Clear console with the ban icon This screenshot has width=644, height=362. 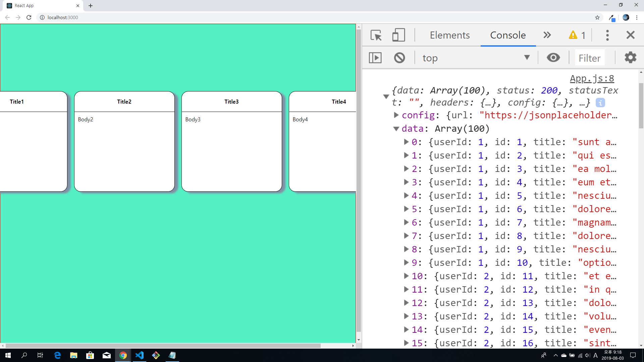[399, 58]
